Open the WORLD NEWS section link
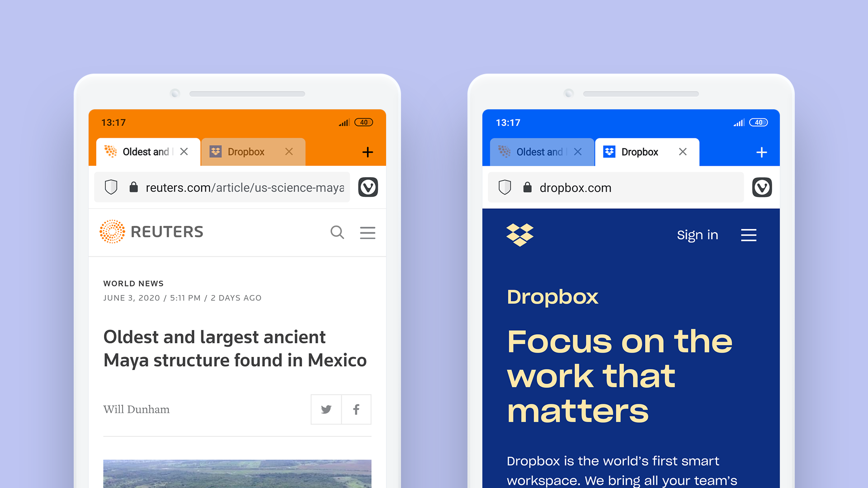The width and height of the screenshot is (868, 488). pyautogui.click(x=133, y=283)
